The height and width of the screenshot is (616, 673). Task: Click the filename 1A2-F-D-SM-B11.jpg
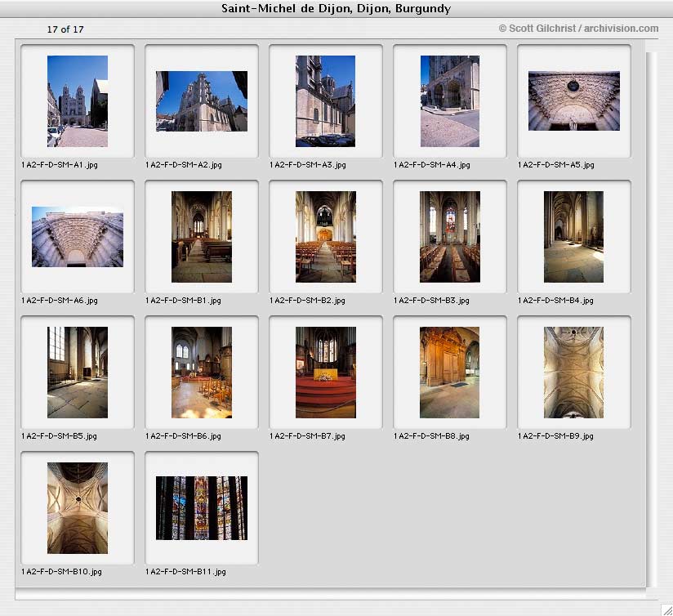tap(185, 572)
